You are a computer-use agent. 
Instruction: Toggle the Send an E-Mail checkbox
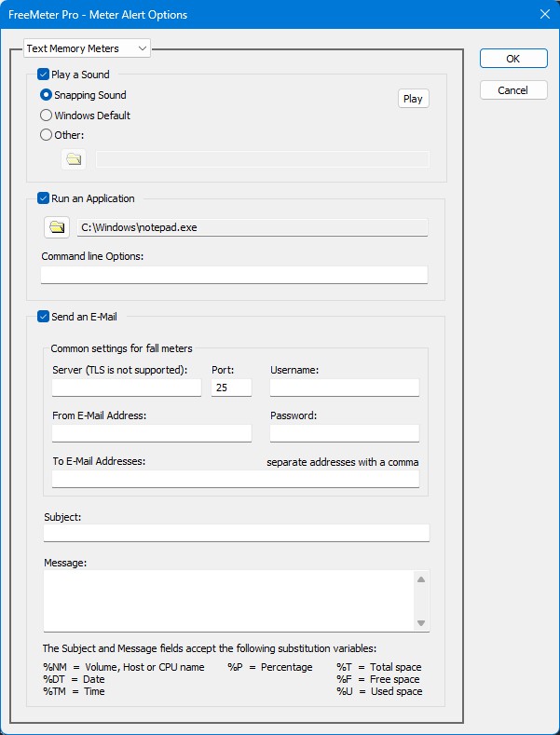[44, 317]
